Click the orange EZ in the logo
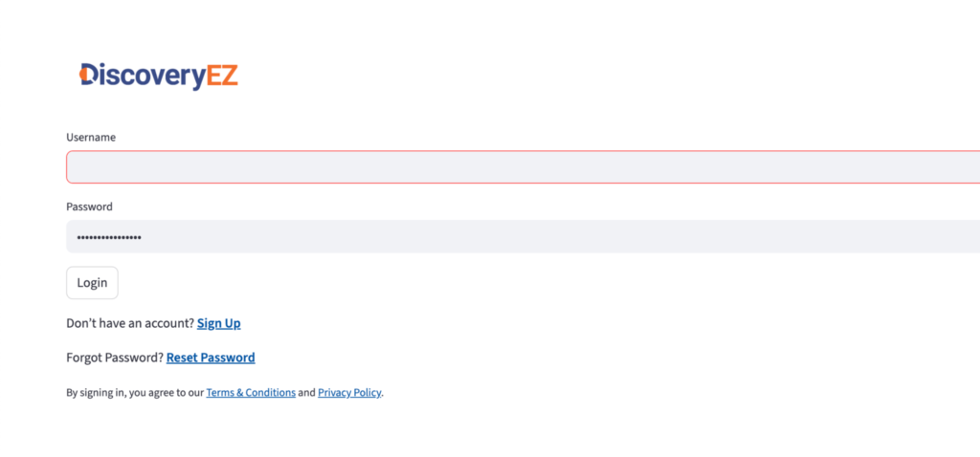Image resolution: width=980 pixels, height=457 pixels. 222,75
